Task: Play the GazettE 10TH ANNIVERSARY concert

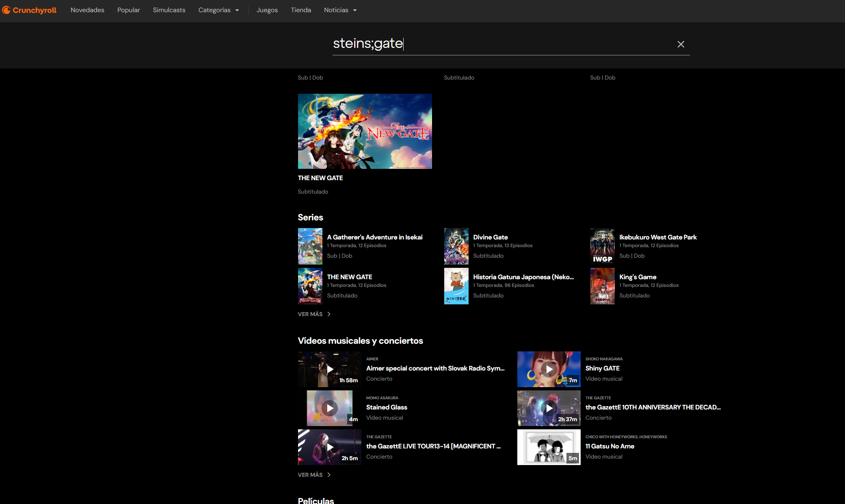Action: 549,408
